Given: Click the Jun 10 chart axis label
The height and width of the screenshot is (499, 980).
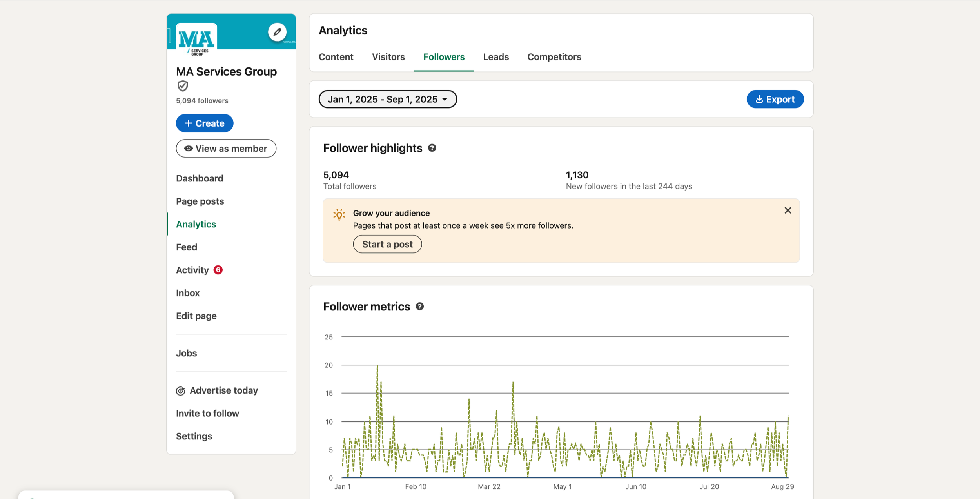Looking at the screenshot, I should pyautogui.click(x=636, y=486).
